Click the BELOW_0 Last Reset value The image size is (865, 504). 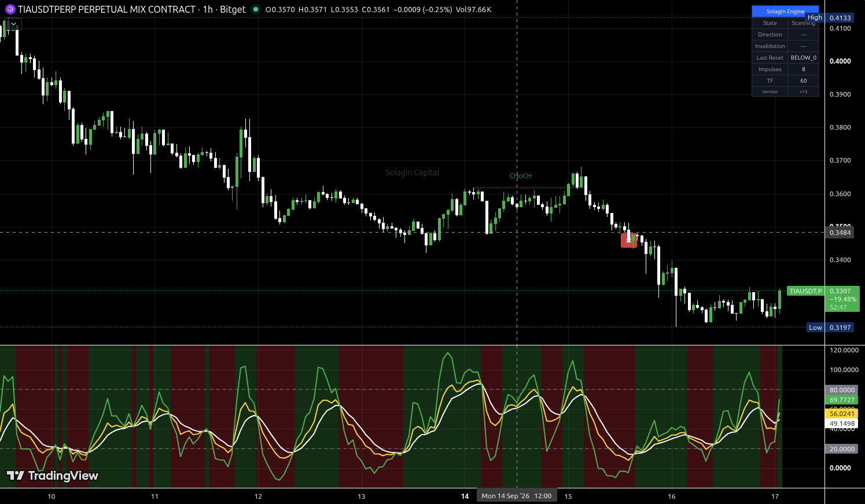click(x=803, y=58)
